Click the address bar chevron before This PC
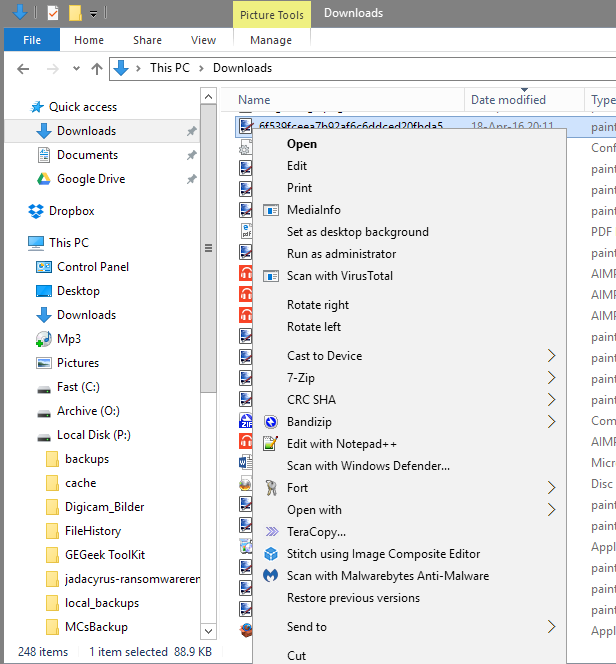Viewport: 616px width, 664px height. 138,68
